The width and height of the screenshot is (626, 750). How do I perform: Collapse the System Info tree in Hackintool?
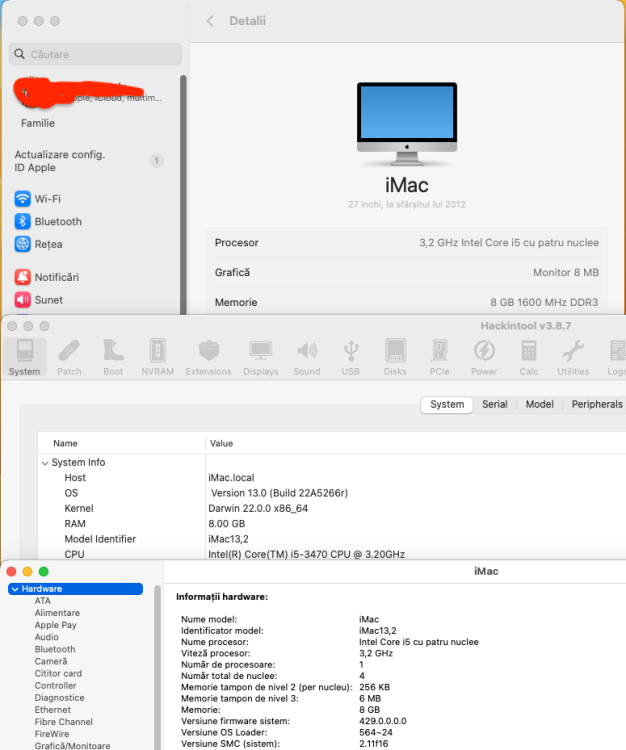pyautogui.click(x=44, y=463)
